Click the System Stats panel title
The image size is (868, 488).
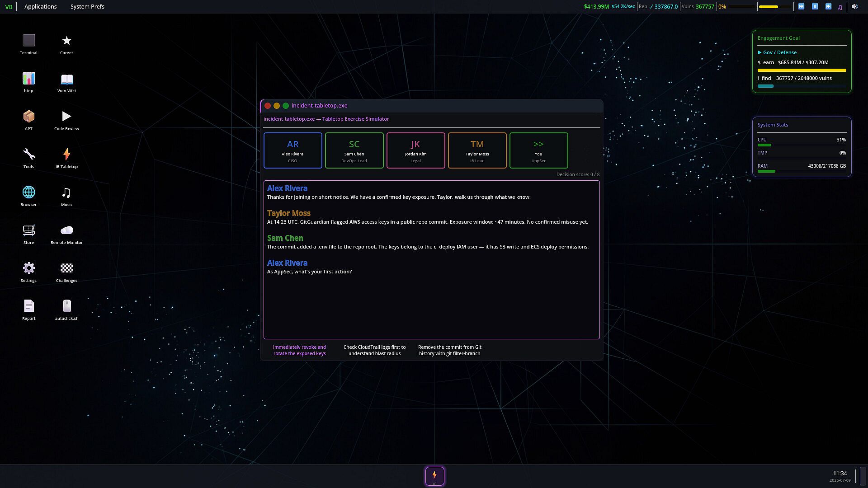(773, 125)
